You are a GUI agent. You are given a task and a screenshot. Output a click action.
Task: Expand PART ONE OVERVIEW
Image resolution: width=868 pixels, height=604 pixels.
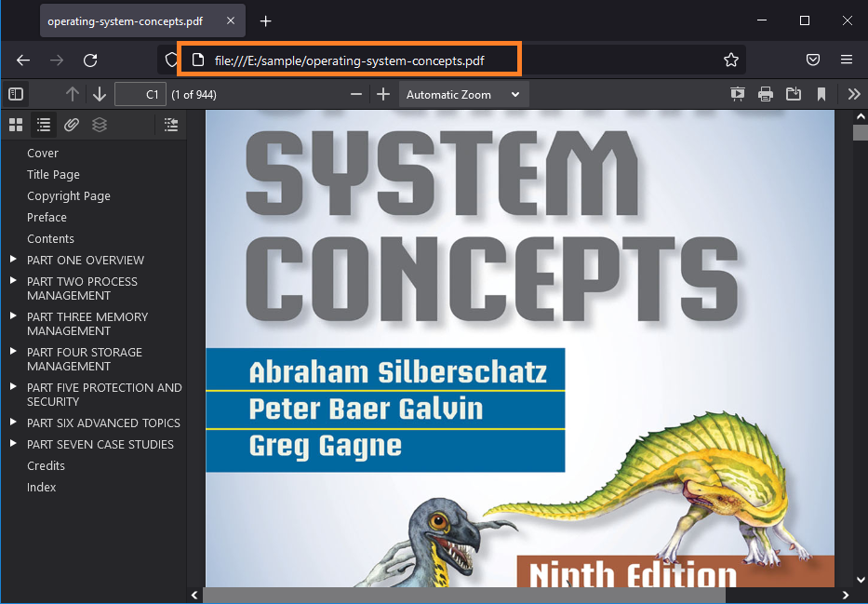pos(13,259)
